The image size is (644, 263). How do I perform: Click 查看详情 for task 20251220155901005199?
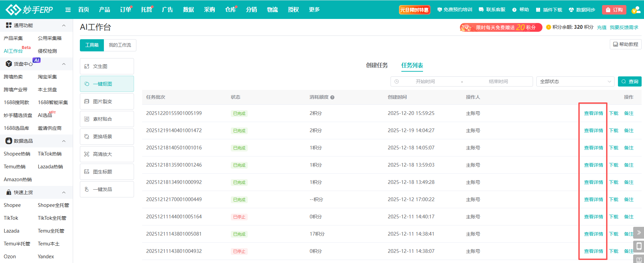coord(593,113)
